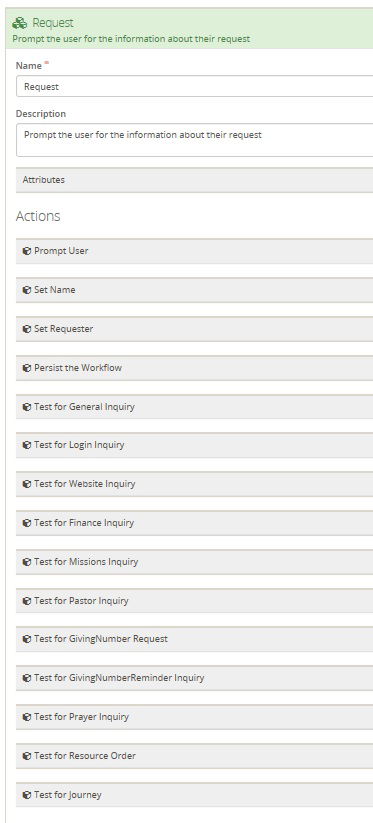Click the cube icon beside Test for Resource Order

pyautogui.click(x=27, y=756)
